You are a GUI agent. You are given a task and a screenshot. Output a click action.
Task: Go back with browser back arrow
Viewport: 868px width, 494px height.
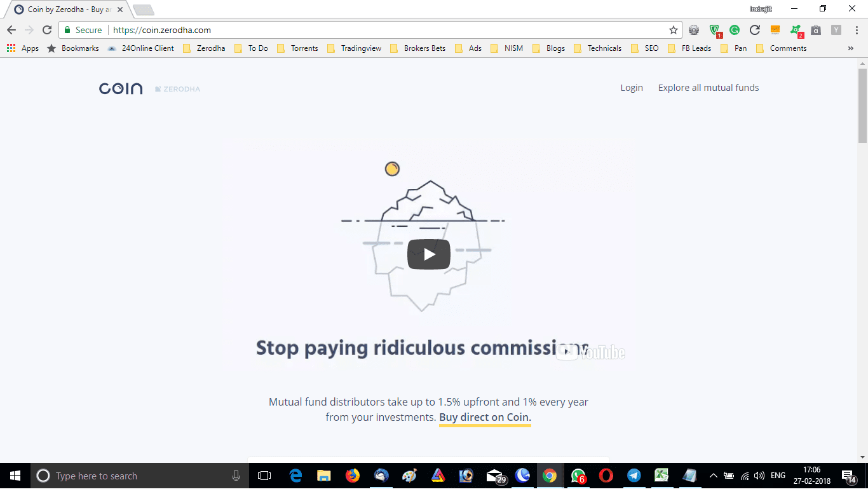tap(11, 30)
